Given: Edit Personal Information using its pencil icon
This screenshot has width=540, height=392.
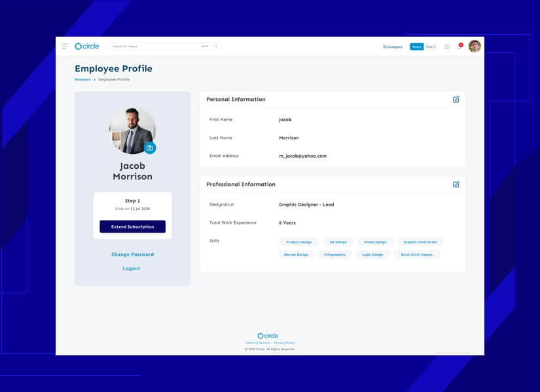Looking at the screenshot, I should 456,99.
